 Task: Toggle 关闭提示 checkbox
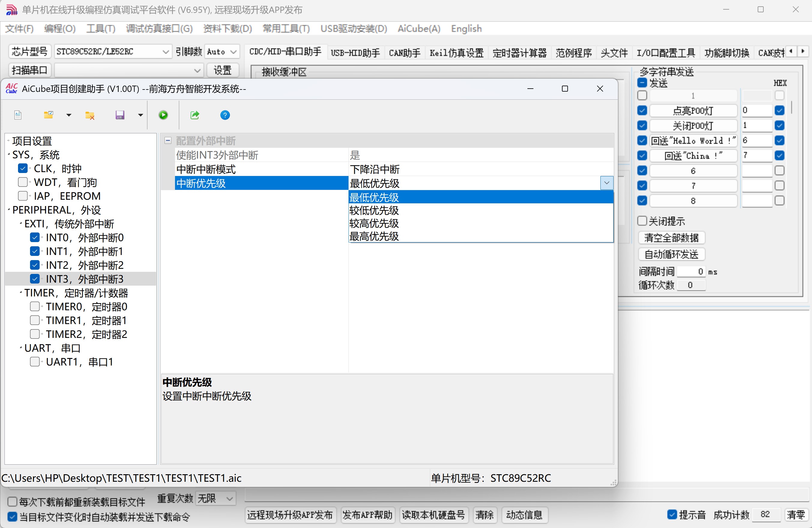(642, 221)
